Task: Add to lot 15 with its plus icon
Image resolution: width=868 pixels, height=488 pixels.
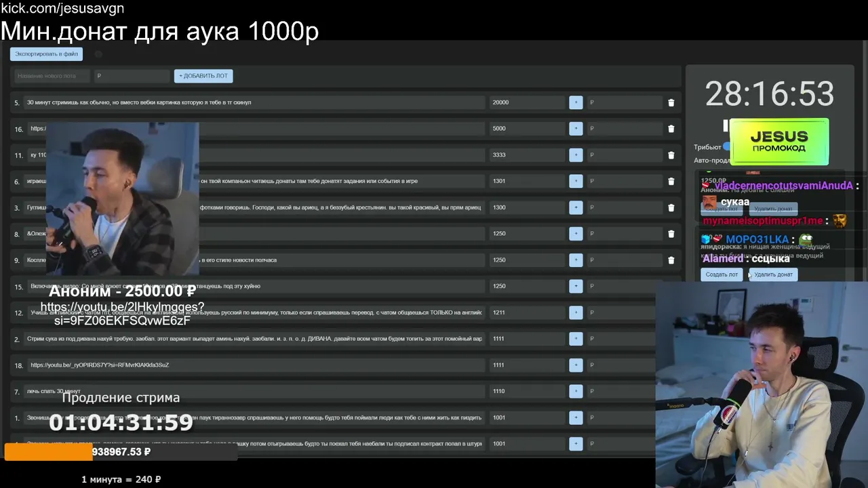Action: (x=576, y=286)
